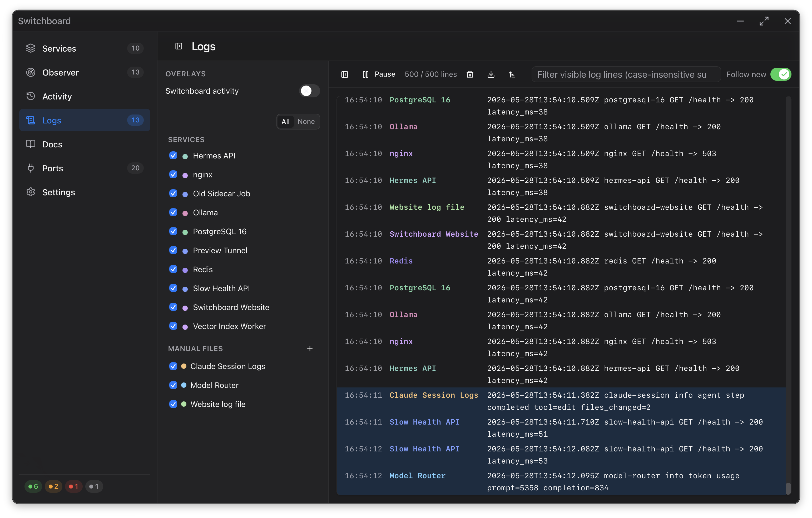The width and height of the screenshot is (812, 518).
Task: Click the Activity history icon
Action: click(x=31, y=96)
